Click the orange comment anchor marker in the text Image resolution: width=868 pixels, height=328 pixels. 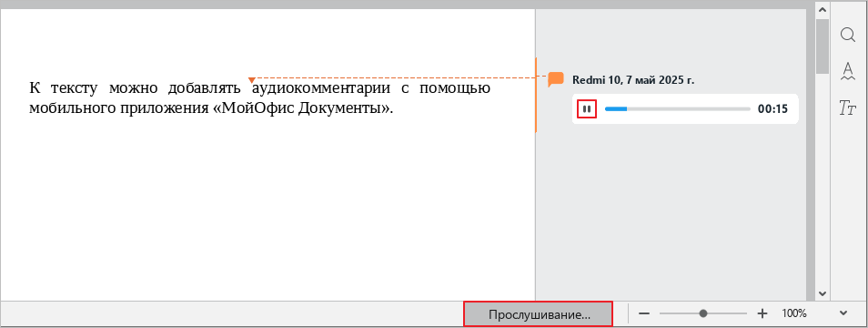252,80
